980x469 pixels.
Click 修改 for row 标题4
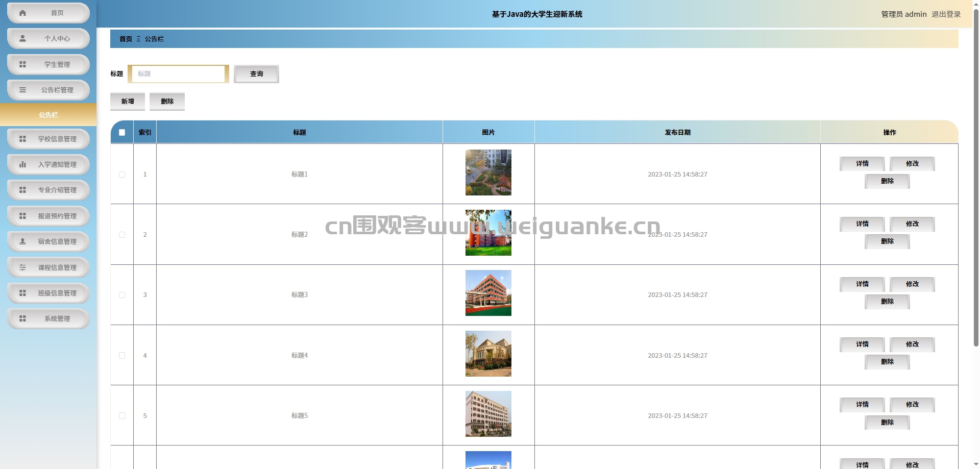tap(912, 344)
